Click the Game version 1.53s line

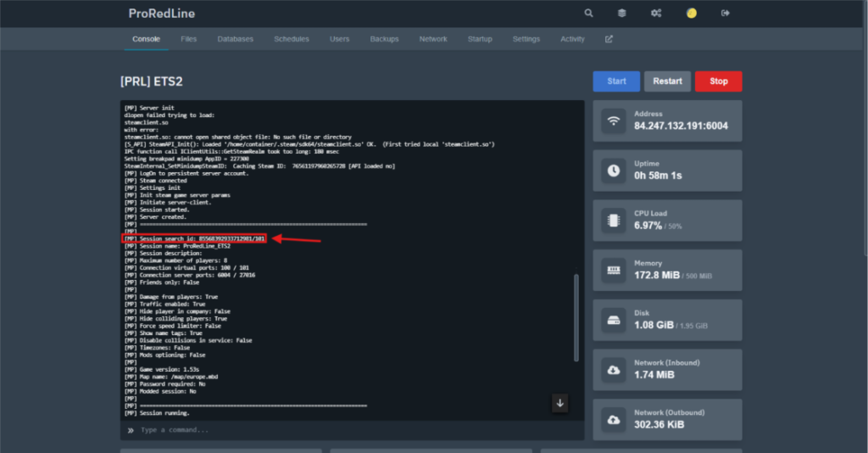[162, 369]
